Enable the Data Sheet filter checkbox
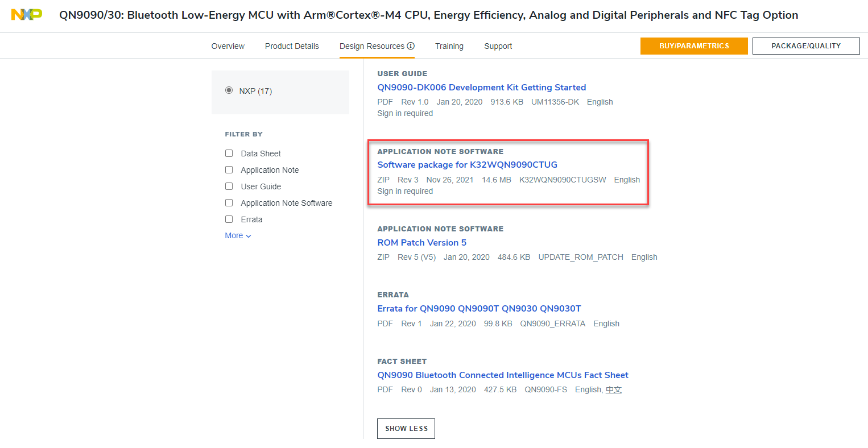Image resolution: width=868 pixels, height=448 pixels. pos(229,154)
